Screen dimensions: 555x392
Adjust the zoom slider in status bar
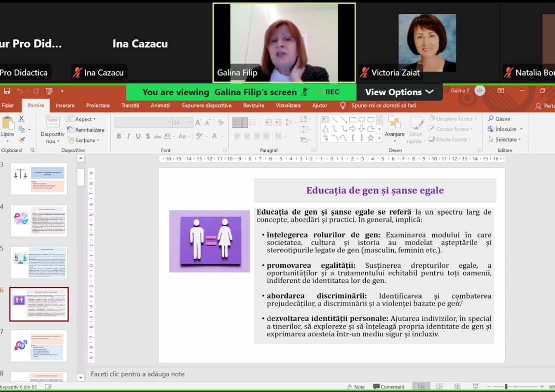[x=506, y=387]
